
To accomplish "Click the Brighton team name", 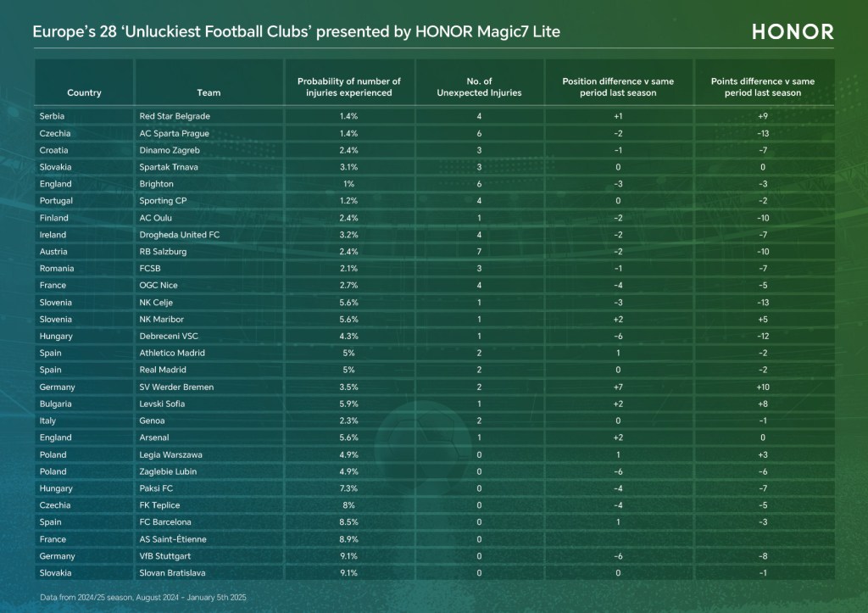I will coord(156,184).
